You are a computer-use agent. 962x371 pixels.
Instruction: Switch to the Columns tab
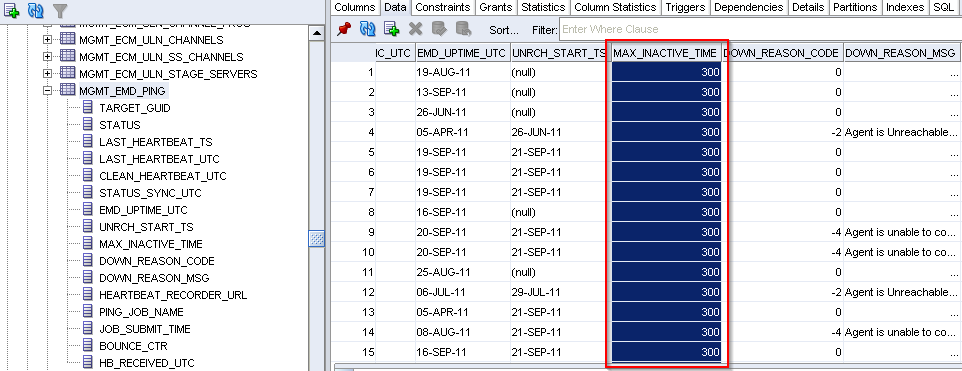[355, 7]
